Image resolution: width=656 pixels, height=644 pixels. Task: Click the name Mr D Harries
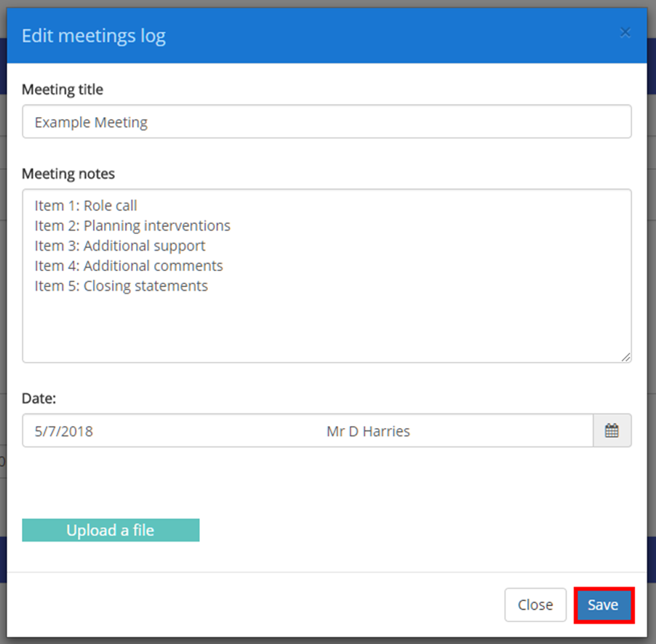pyautogui.click(x=368, y=430)
